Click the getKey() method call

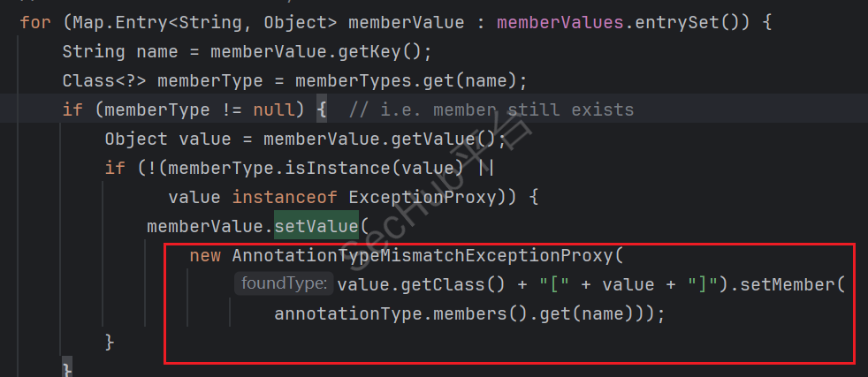pyautogui.click(x=389, y=51)
